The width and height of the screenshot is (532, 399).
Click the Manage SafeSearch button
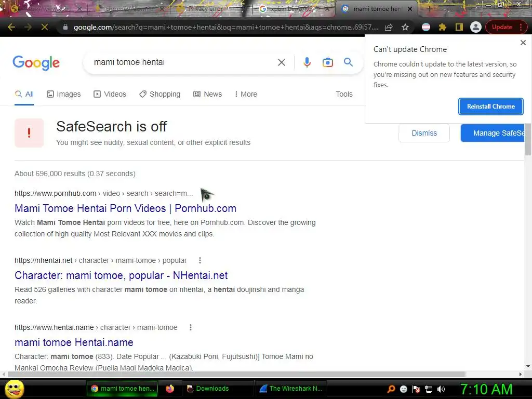pos(493,133)
